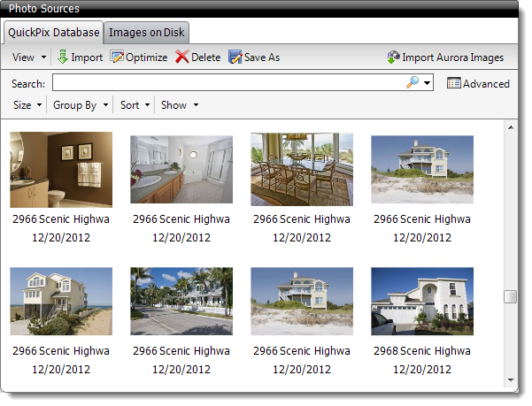
Task: Open the Group By dropdown
Action: [x=81, y=105]
